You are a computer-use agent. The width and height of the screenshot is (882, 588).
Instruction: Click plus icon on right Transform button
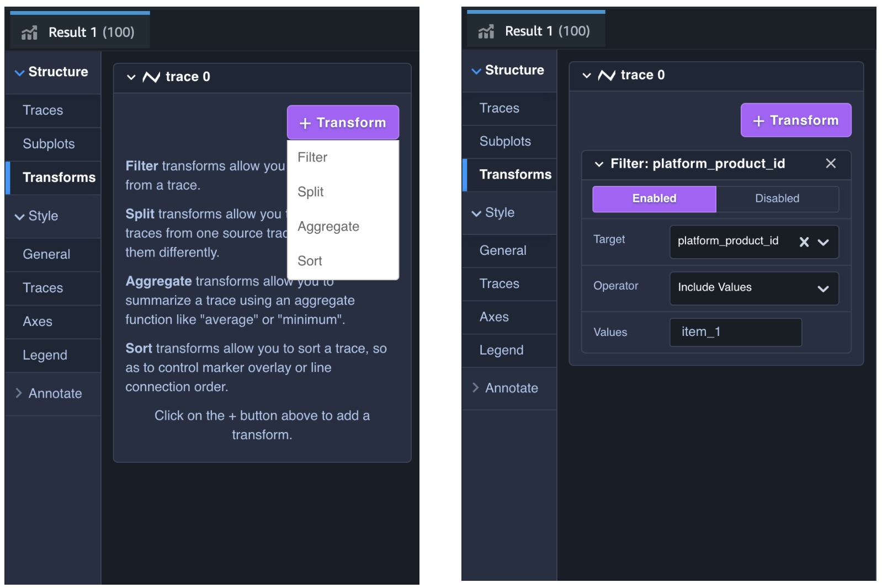758,121
